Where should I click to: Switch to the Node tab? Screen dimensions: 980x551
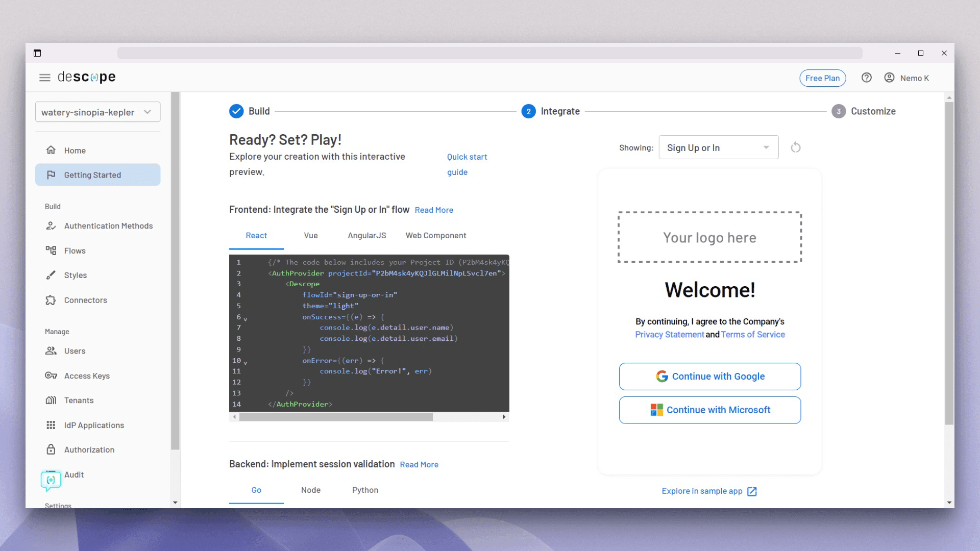click(x=310, y=490)
